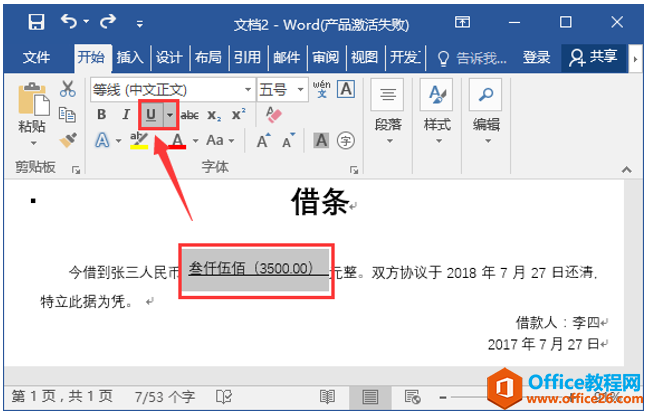Toggle bold formatting
Image resolution: width=650 pixels, height=416 pixels.
[x=102, y=114]
